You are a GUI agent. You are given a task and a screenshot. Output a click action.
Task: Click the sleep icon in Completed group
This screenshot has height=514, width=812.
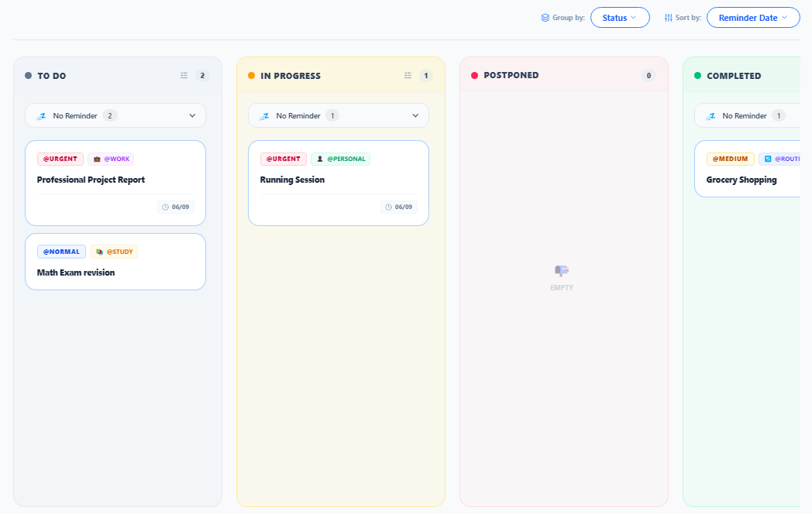(711, 116)
